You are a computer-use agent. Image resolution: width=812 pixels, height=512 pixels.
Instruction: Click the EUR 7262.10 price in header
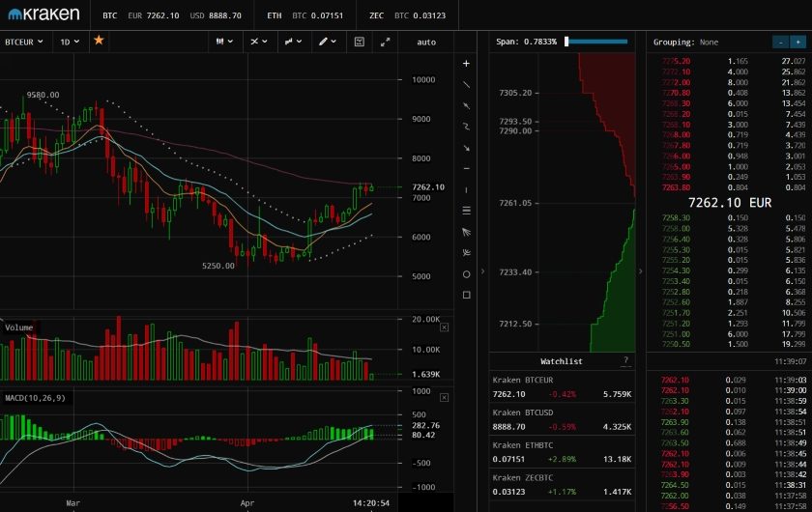click(x=154, y=15)
